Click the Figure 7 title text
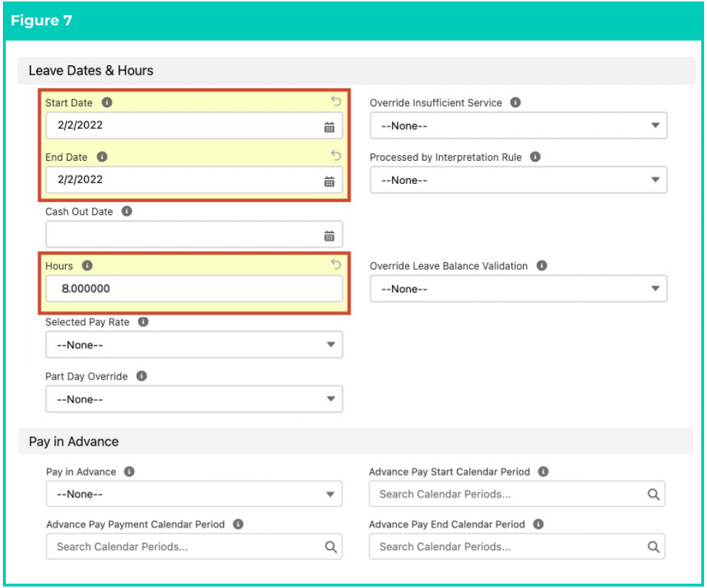 (x=41, y=20)
